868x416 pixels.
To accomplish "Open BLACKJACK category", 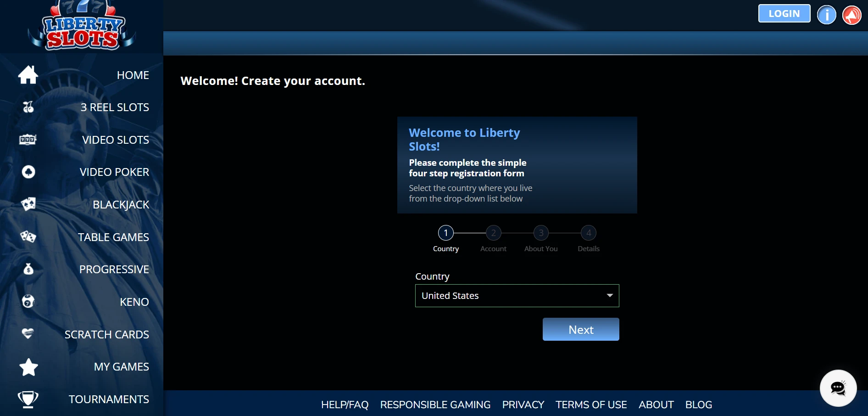I will [121, 205].
